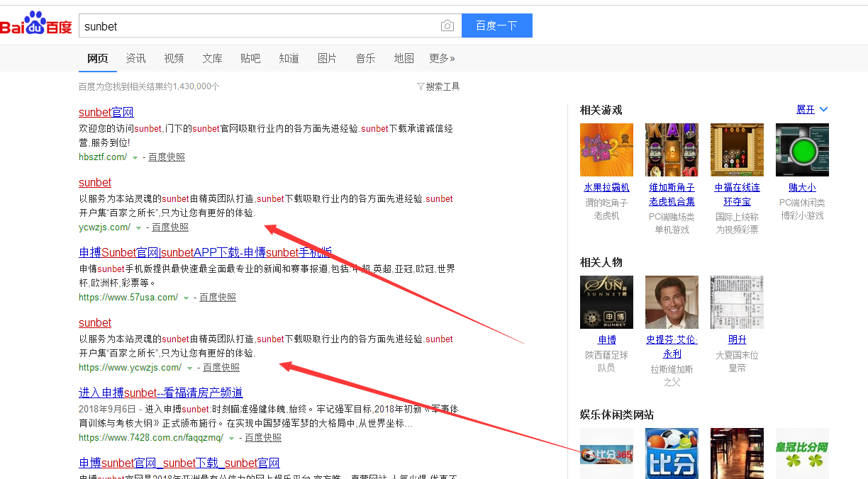Image resolution: width=868 pixels, height=479 pixels.
Task: Open dropdown arrow next to hbsztf.com/
Action: (135, 157)
